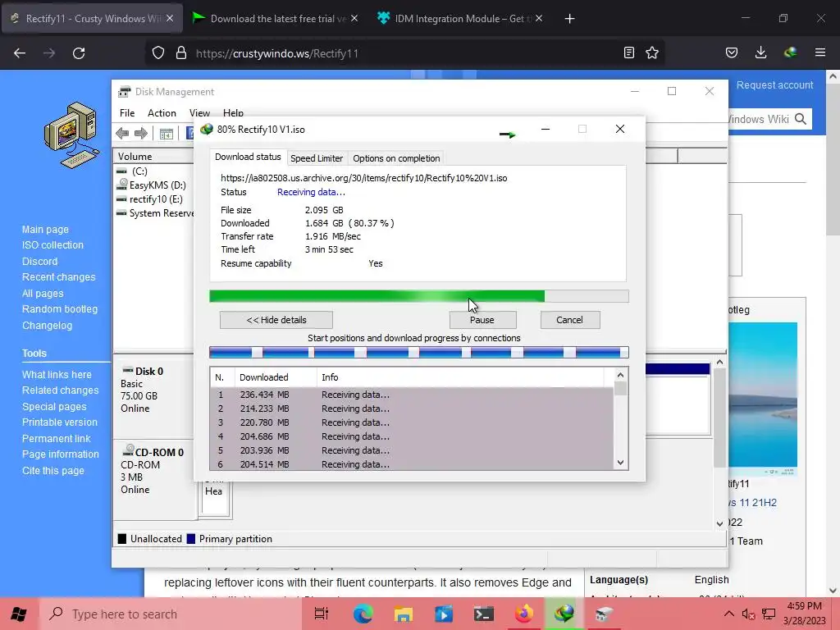Click the network tray icon
840x630 pixels.
coord(769,614)
